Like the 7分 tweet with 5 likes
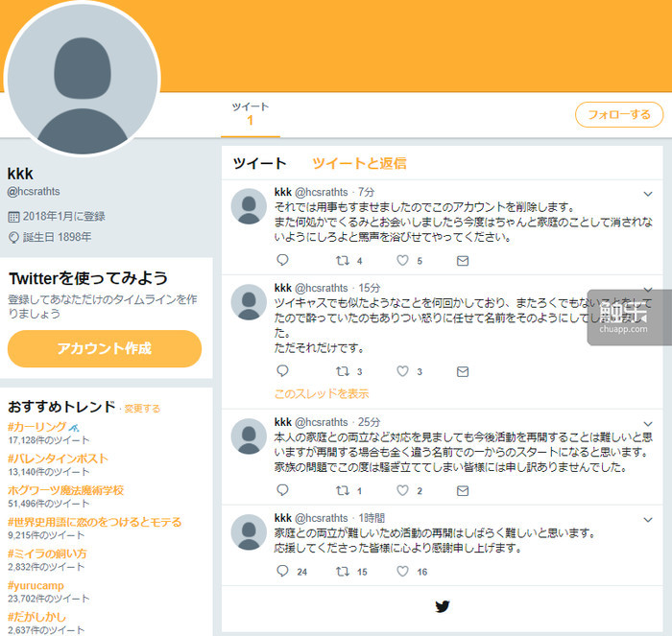672x636 pixels. [402, 260]
